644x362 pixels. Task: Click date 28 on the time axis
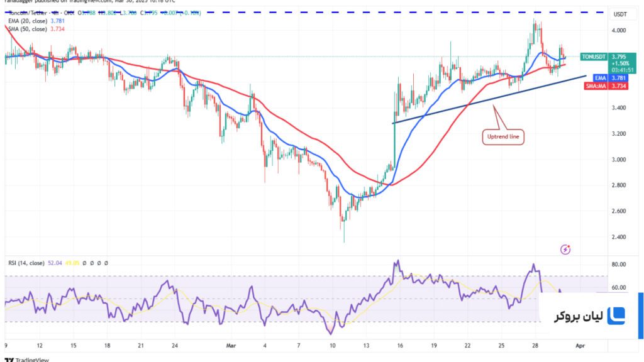[x=535, y=346]
